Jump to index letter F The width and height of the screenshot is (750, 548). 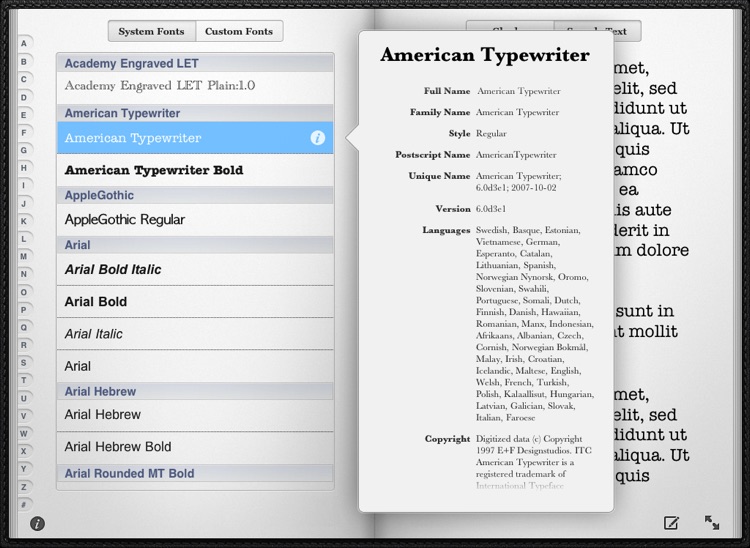[24, 132]
